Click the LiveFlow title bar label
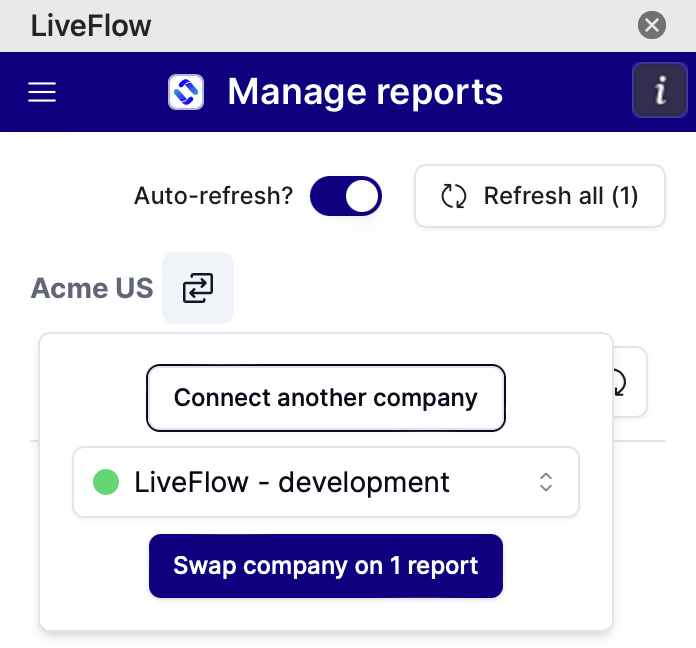The height and width of the screenshot is (648, 696). (91, 25)
